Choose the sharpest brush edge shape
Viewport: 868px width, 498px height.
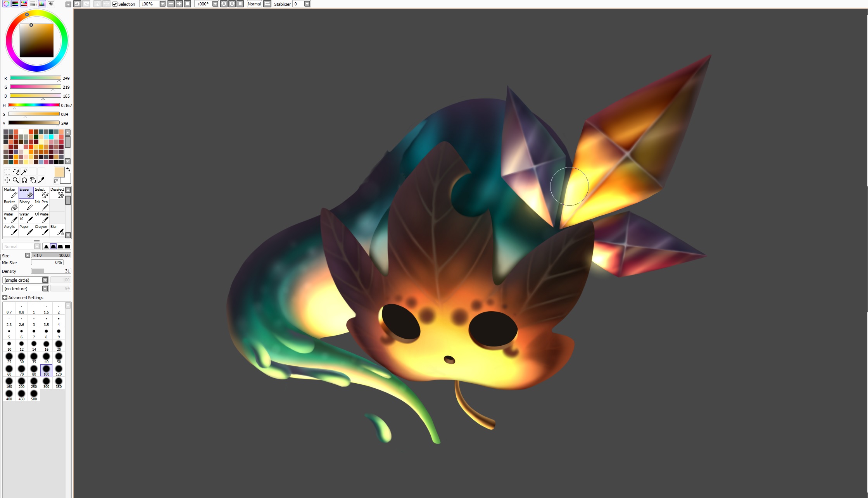[x=46, y=246]
